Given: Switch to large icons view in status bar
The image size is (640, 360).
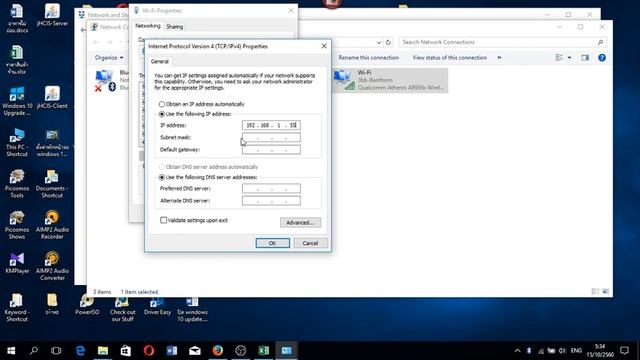Looking at the screenshot, I should click(606, 291).
